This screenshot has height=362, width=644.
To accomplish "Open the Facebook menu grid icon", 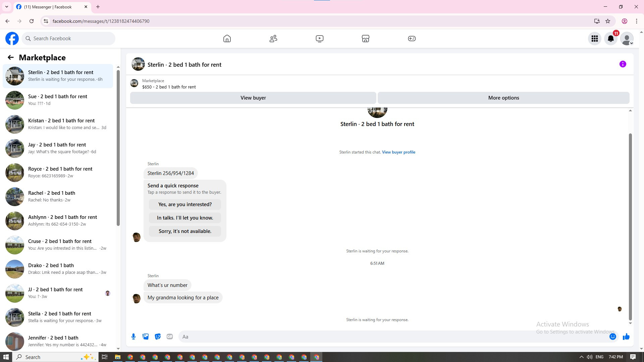I will 594,39.
